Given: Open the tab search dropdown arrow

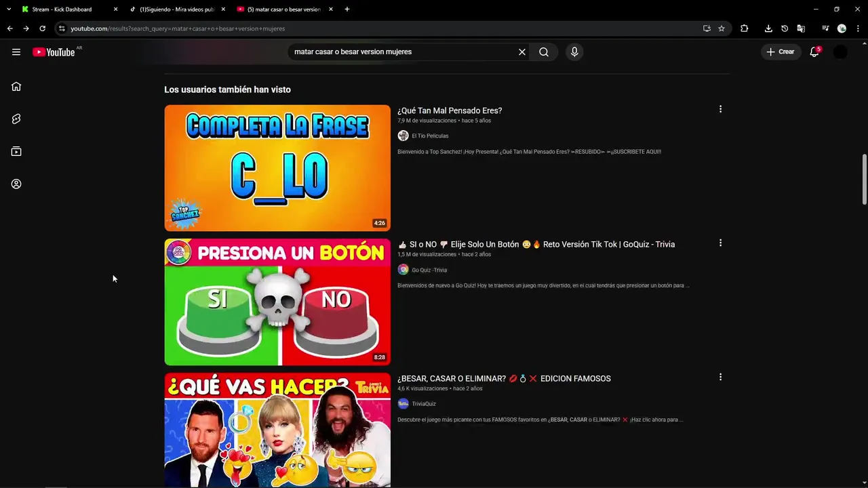Looking at the screenshot, I should (9, 9).
